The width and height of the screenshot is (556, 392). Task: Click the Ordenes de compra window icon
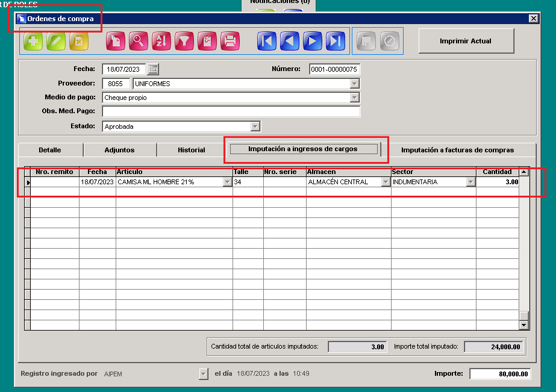[x=22, y=19]
